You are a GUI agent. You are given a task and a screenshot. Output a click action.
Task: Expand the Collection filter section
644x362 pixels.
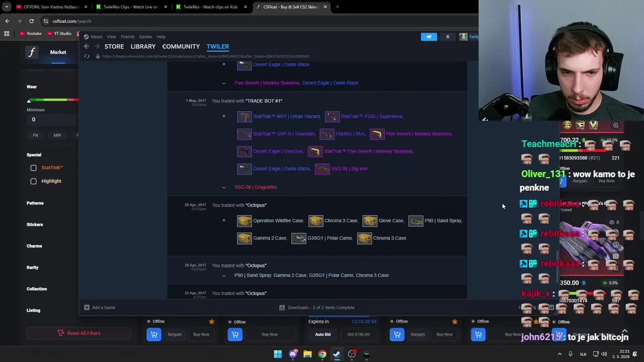37,289
